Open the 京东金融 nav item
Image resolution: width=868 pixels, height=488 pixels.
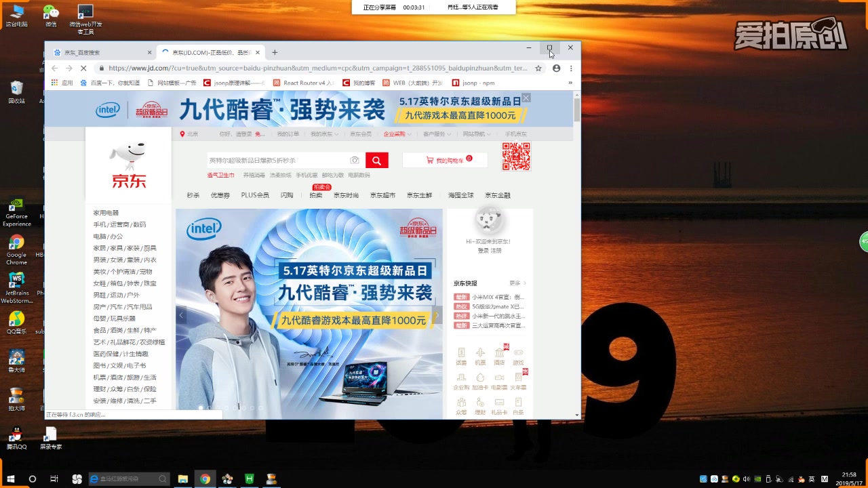(498, 195)
